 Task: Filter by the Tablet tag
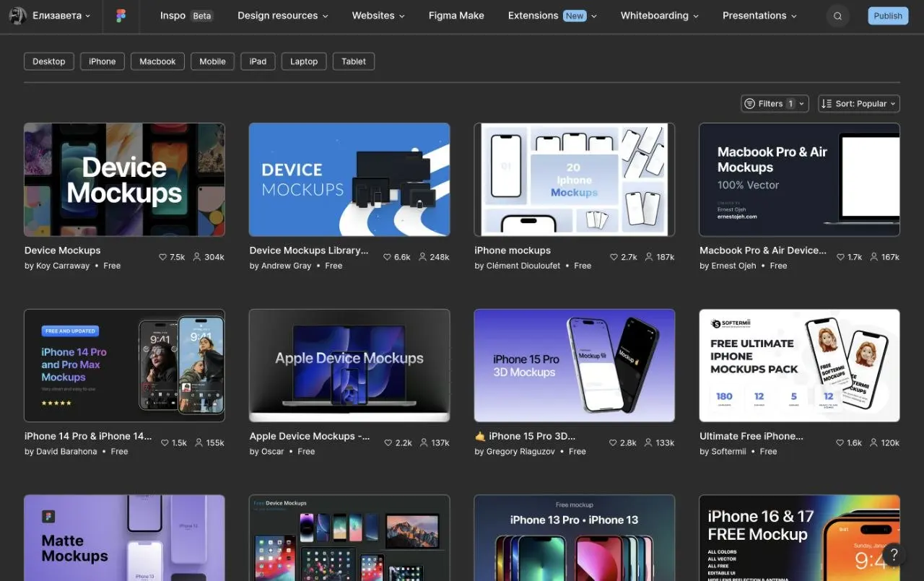point(354,61)
